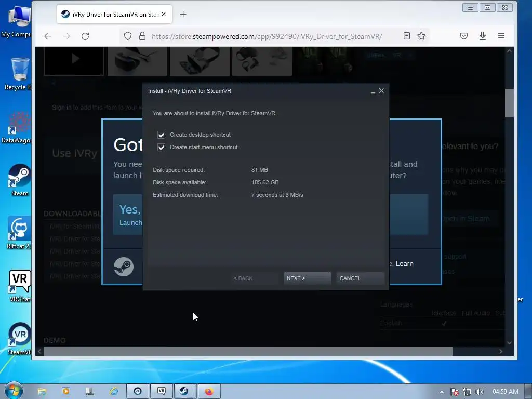Open the Pocket save icon
This screenshot has width=532, height=399.
click(x=464, y=36)
